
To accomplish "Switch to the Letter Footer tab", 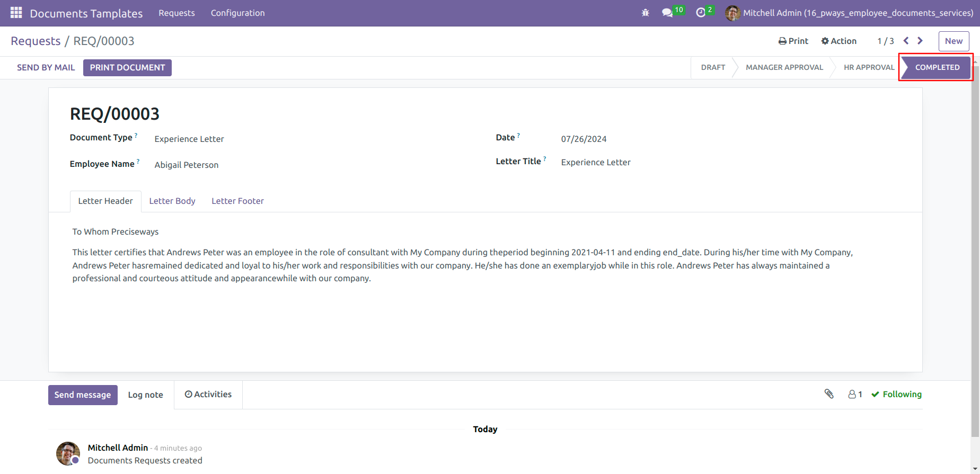I will click(237, 201).
